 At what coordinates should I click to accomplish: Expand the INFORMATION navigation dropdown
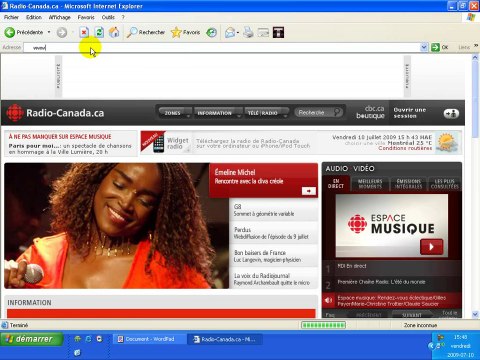pyautogui.click(x=217, y=113)
